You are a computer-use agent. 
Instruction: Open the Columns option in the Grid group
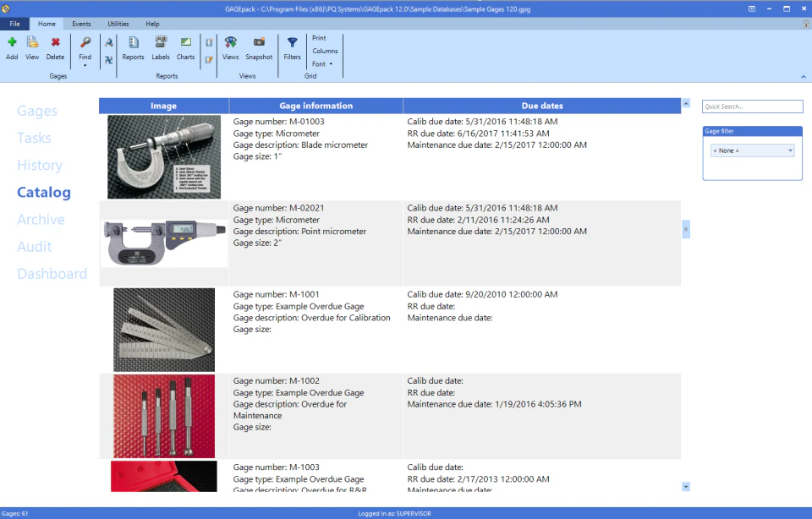[x=324, y=51]
